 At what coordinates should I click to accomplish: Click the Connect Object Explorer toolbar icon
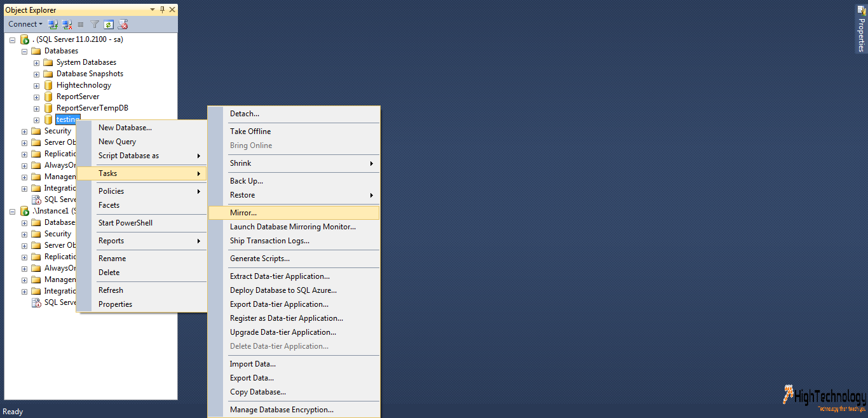(x=53, y=24)
